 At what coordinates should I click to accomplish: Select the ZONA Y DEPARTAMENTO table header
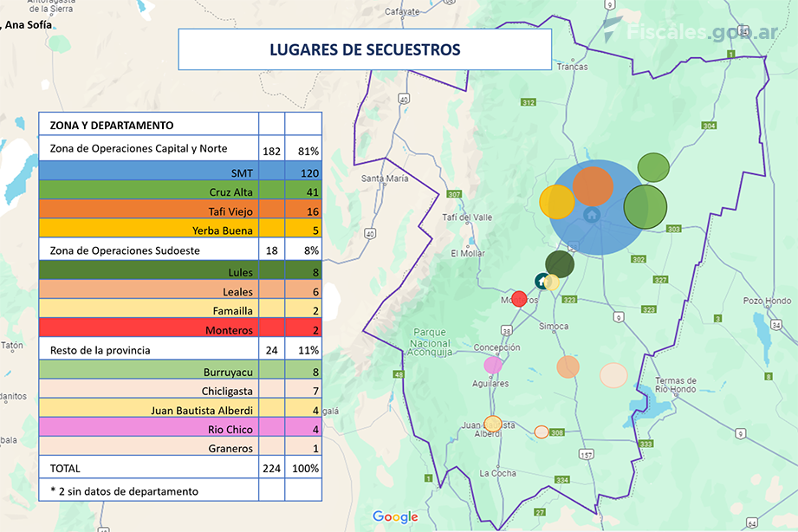coord(148,125)
